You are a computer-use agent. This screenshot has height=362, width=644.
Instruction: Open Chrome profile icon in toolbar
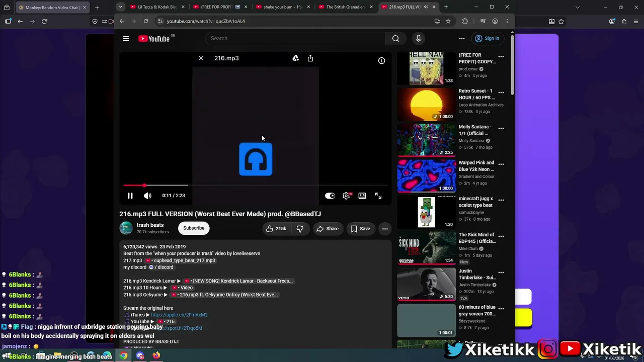[495, 21]
